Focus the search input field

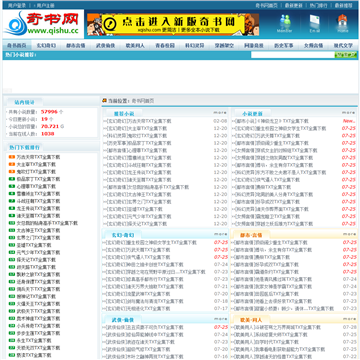[x=293, y=55]
